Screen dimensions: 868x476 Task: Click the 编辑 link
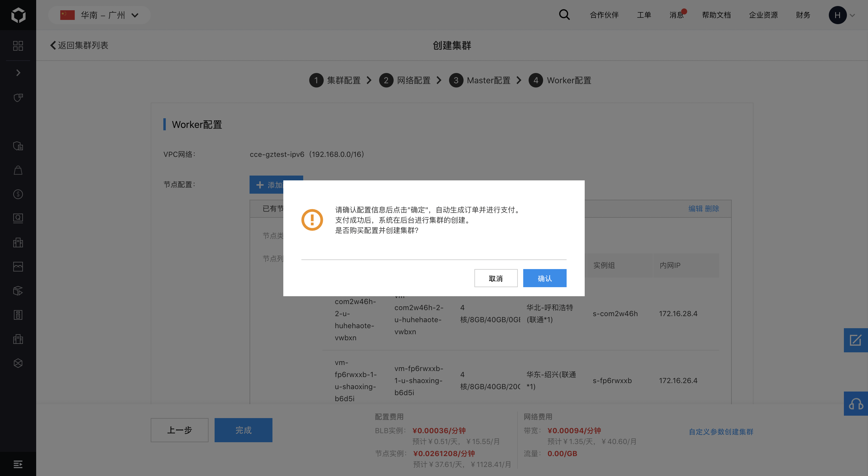(x=696, y=208)
